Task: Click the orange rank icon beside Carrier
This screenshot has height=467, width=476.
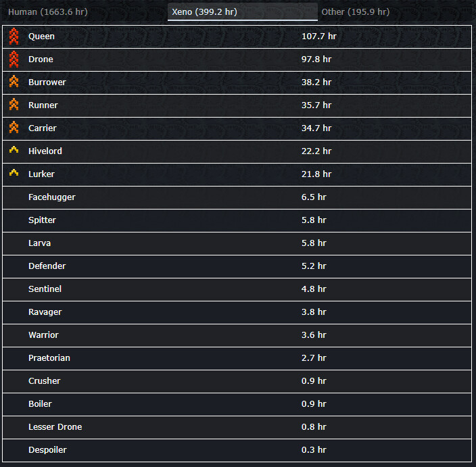Action: point(14,128)
